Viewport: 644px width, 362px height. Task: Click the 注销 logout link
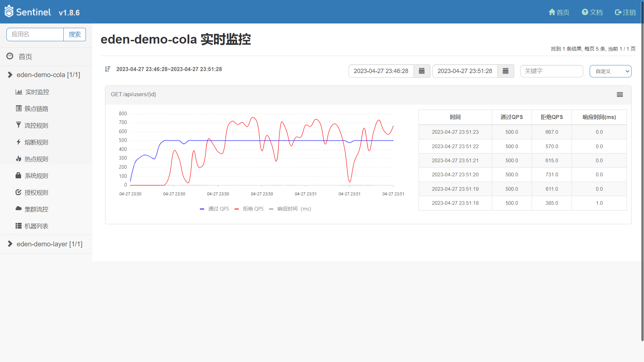click(x=625, y=12)
